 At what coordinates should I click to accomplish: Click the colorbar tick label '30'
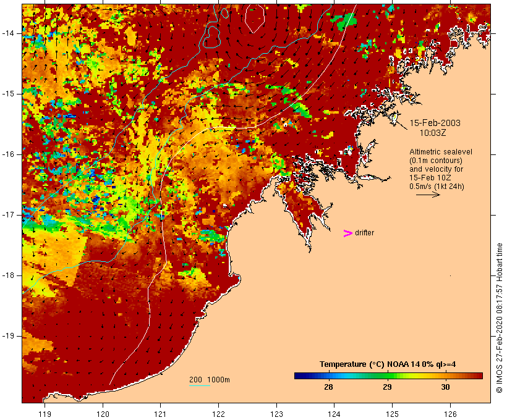tap(446, 387)
